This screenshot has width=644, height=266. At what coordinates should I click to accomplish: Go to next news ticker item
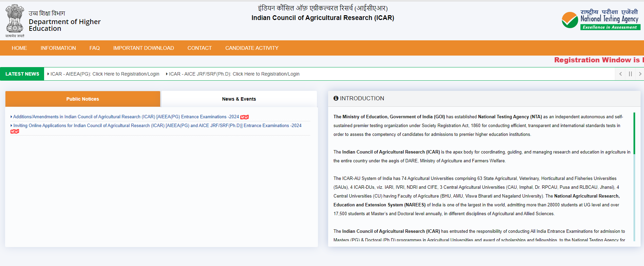[x=640, y=74]
